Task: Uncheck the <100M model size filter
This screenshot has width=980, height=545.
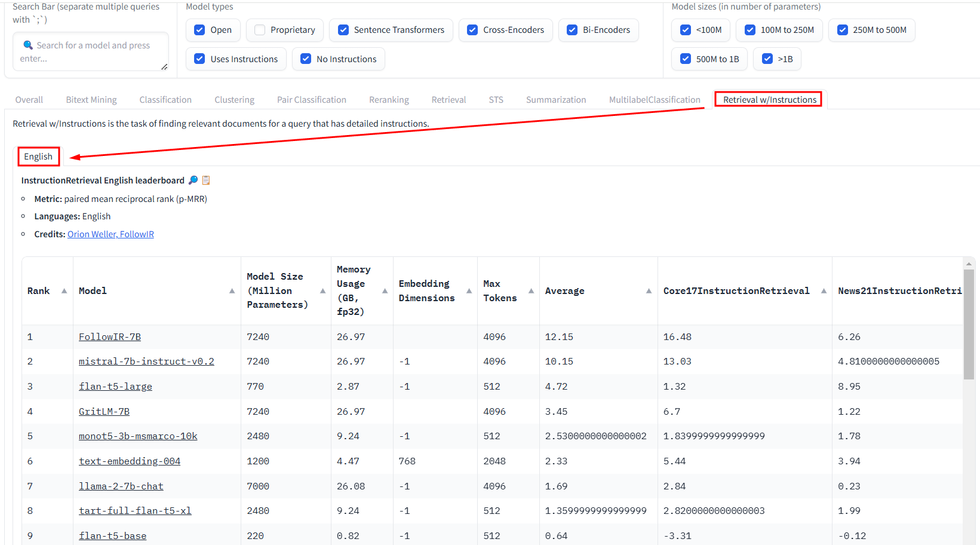Action: [x=686, y=30]
